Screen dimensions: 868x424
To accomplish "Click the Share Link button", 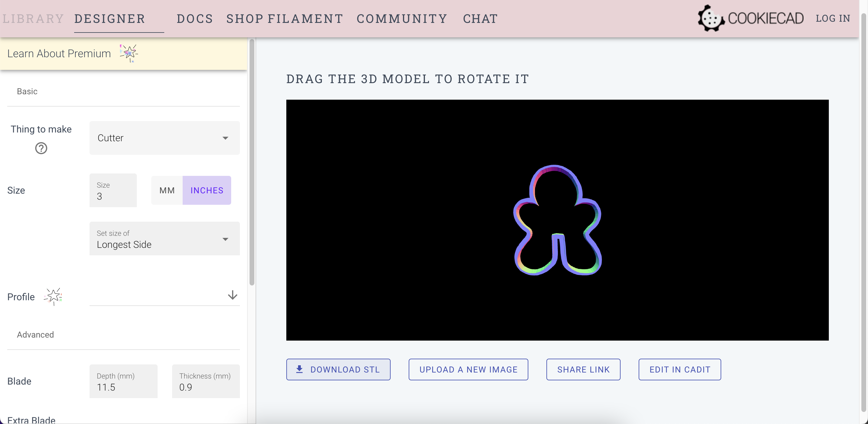I will 583,369.
